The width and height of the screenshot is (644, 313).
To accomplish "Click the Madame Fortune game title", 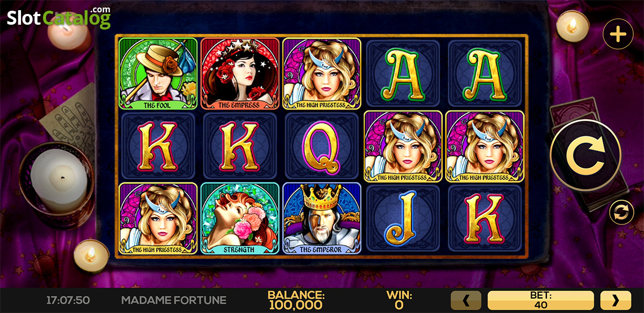I will pyautogui.click(x=174, y=300).
